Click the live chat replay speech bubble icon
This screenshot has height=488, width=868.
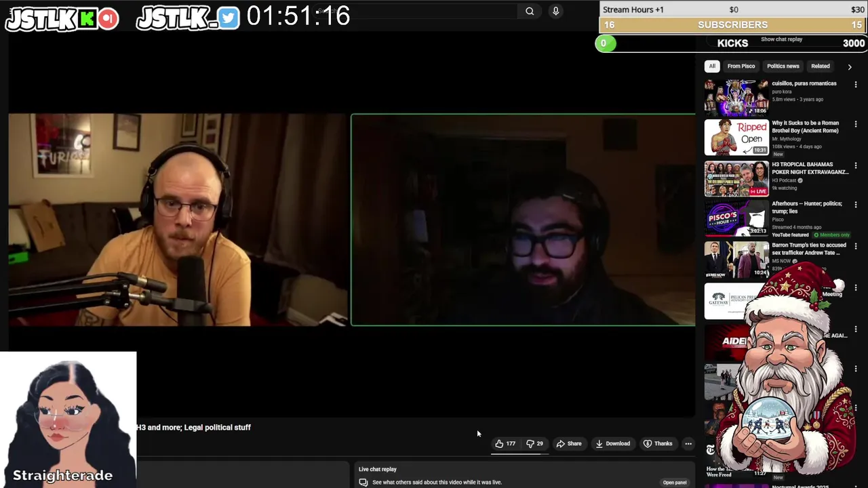pos(363,483)
